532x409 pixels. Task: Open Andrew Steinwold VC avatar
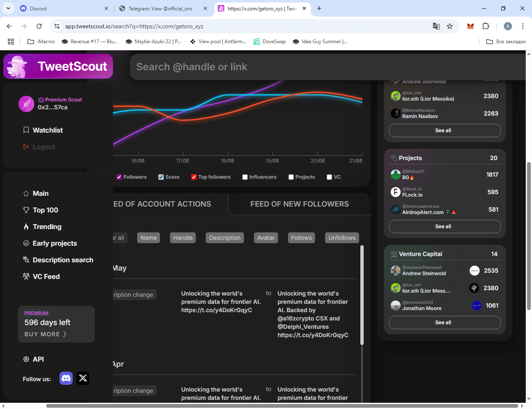pyautogui.click(x=396, y=271)
